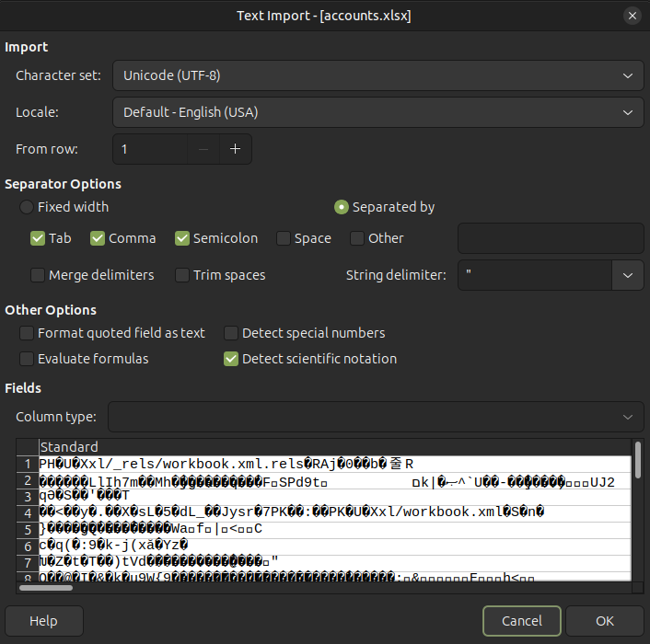The width and height of the screenshot is (650, 644).
Task: Enable the Space separator
Action: tap(284, 238)
